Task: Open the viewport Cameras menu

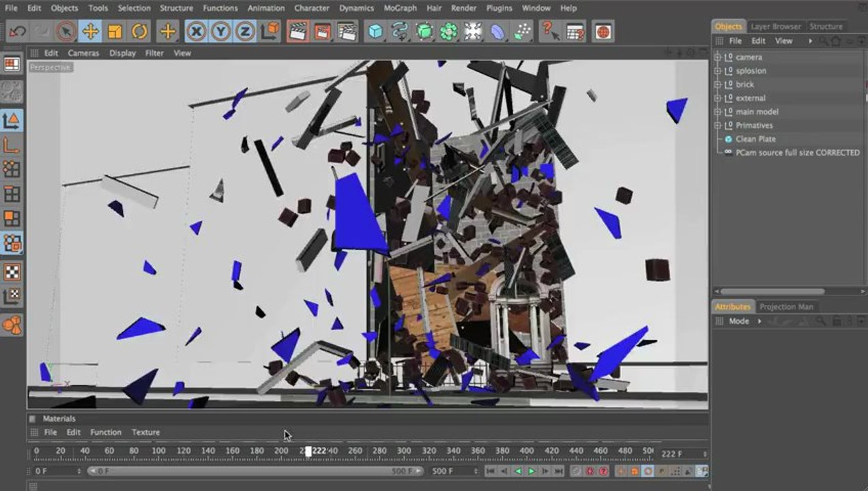Action: [83, 53]
